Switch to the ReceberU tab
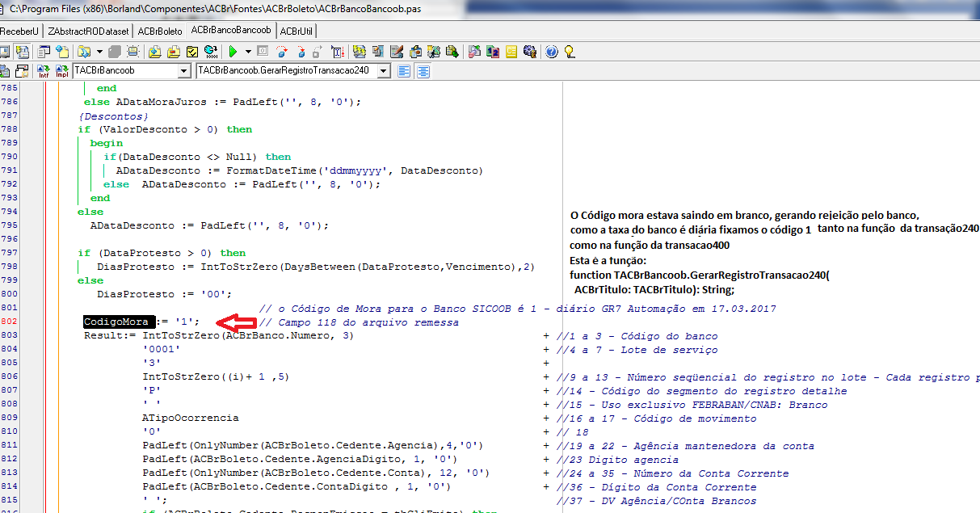 click(19, 31)
